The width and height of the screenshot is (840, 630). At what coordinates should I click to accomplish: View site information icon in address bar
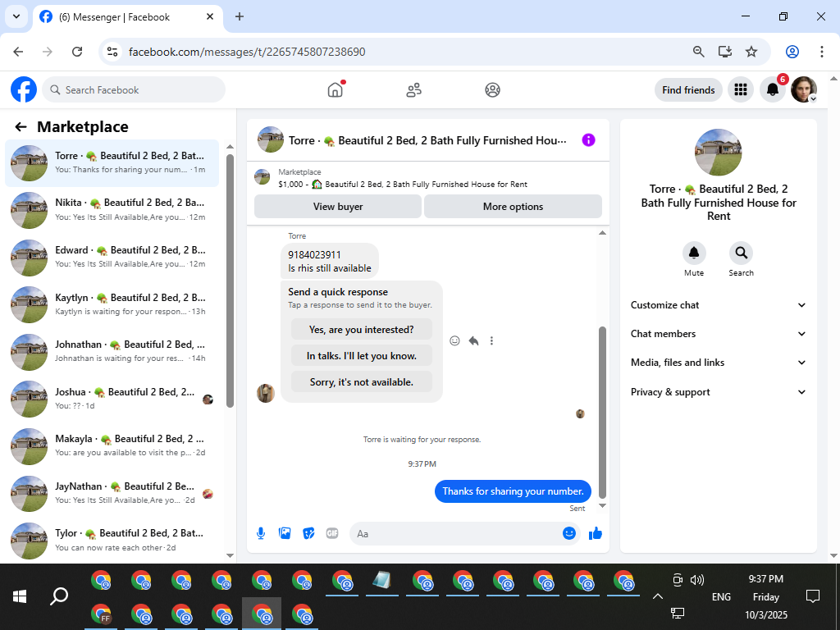(x=112, y=52)
